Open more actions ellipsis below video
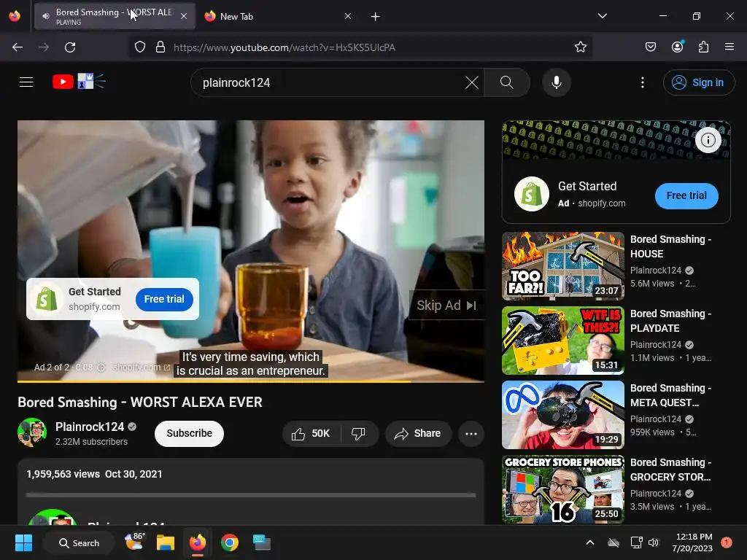Viewport: 747px width, 560px height. (x=471, y=433)
